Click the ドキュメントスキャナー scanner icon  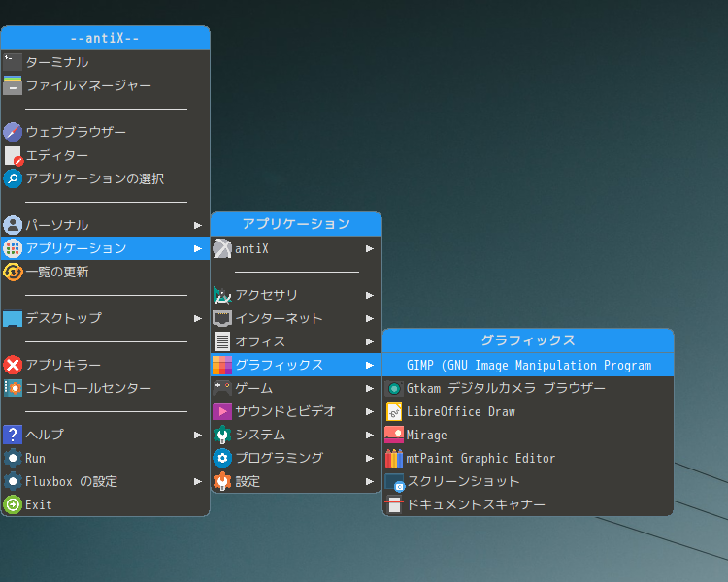point(394,504)
